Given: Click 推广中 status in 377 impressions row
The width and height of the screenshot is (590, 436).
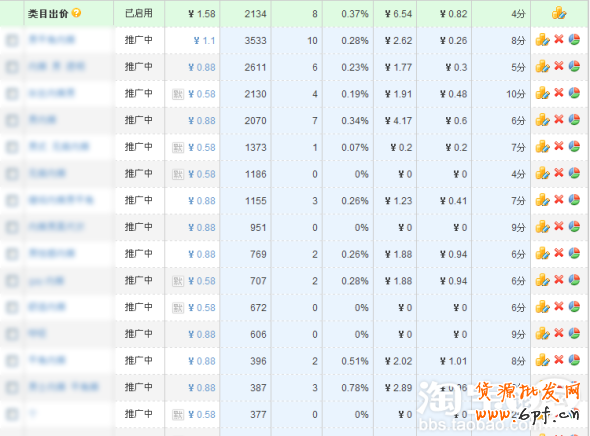Looking at the screenshot, I should 138,414.
